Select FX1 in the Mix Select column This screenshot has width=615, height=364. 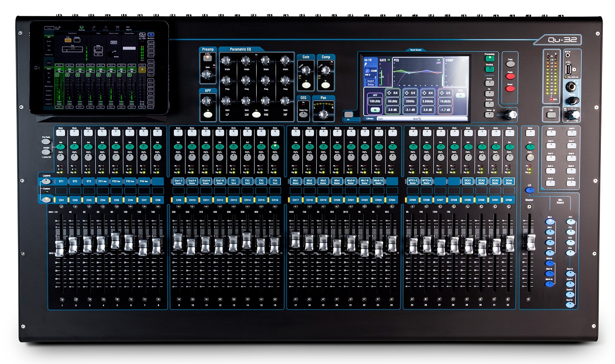coord(570,221)
